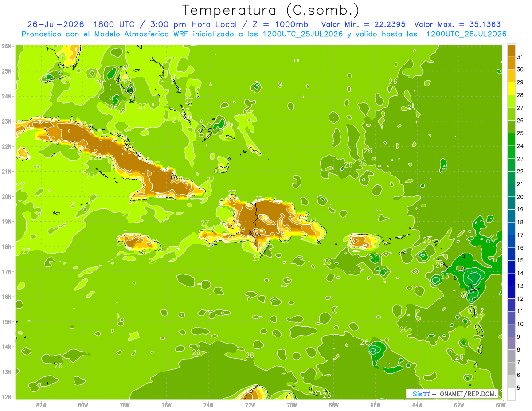The image size is (532, 411).
Task: Click the legend scale number 28
Action: coord(520,95)
